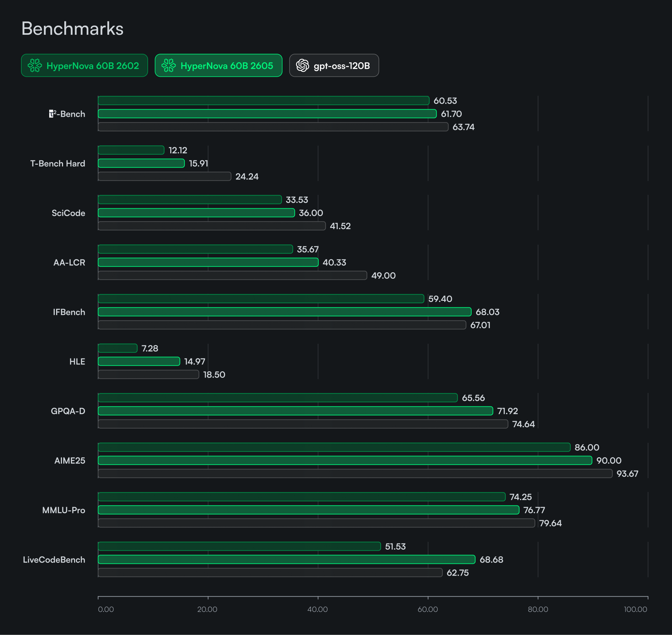Viewport: 672px width, 635px height.
Task: Click the "IFBench" row label
Action: [69, 312]
